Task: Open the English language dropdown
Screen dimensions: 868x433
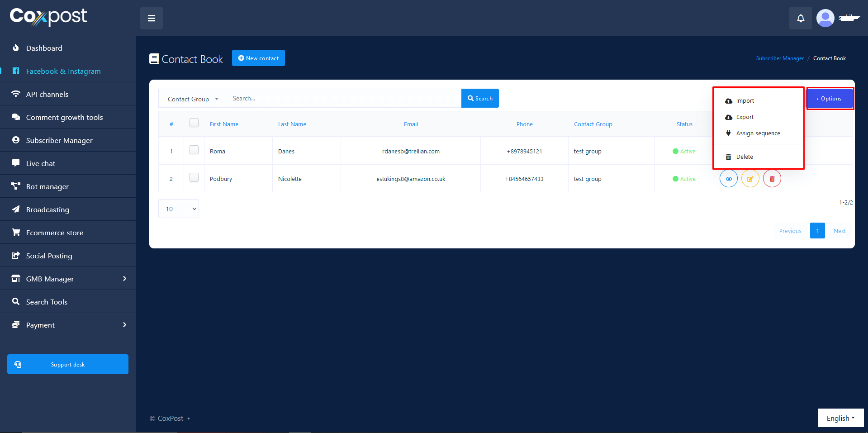Action: [x=840, y=418]
